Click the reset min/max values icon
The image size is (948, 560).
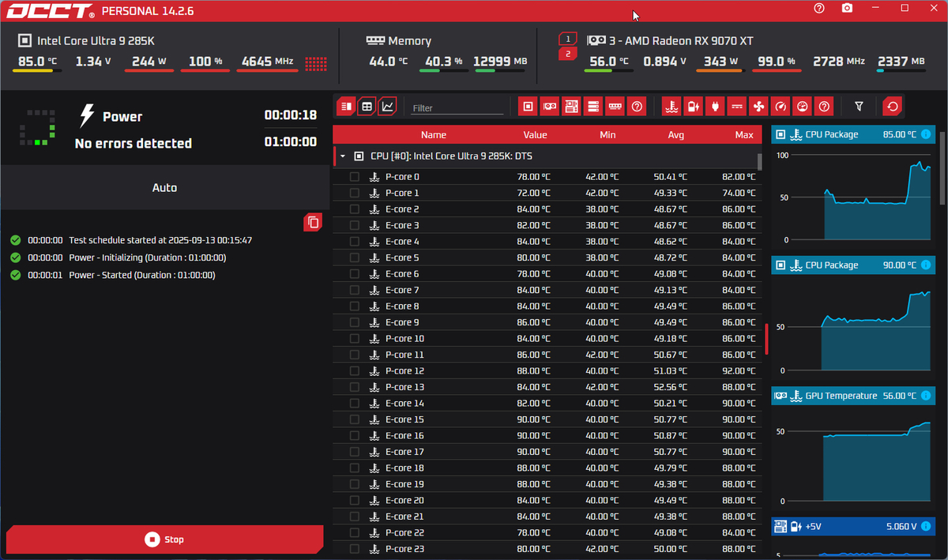coord(893,106)
